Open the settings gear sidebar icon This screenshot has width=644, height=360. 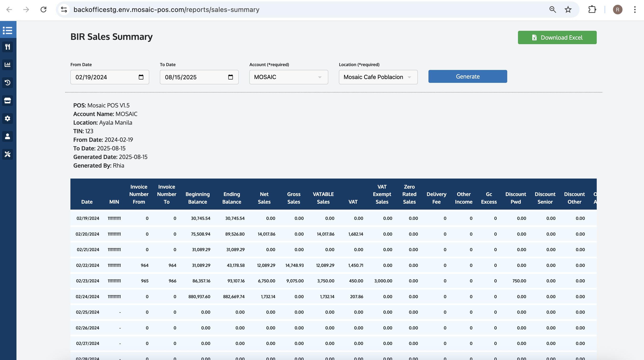point(8,118)
